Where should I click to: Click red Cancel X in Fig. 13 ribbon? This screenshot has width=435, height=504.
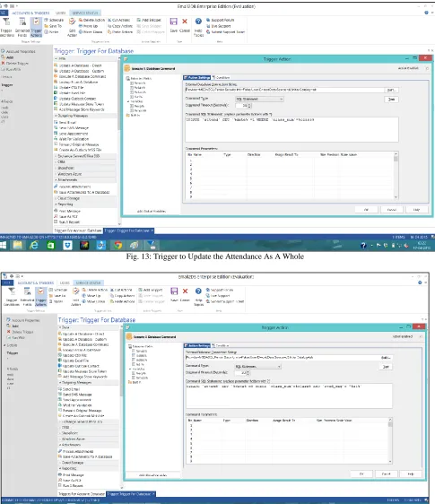(185, 22)
